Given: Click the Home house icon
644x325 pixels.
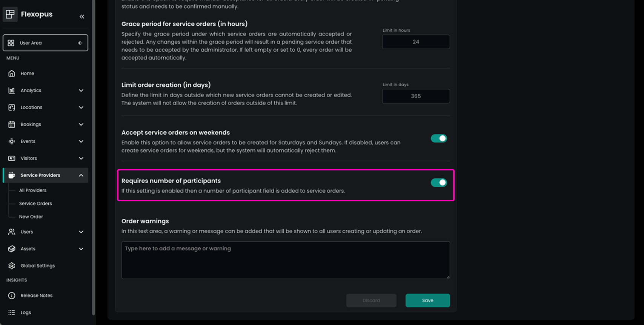Looking at the screenshot, I should [12, 74].
